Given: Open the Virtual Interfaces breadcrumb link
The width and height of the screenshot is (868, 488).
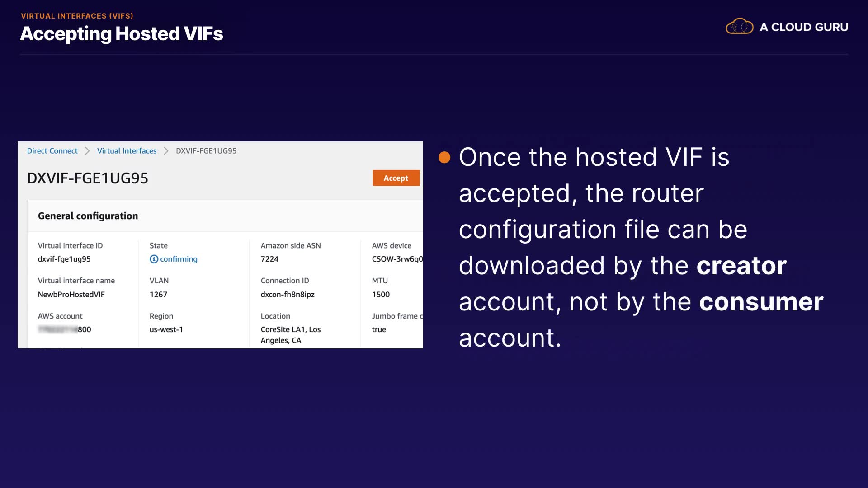Looking at the screenshot, I should tap(127, 151).
